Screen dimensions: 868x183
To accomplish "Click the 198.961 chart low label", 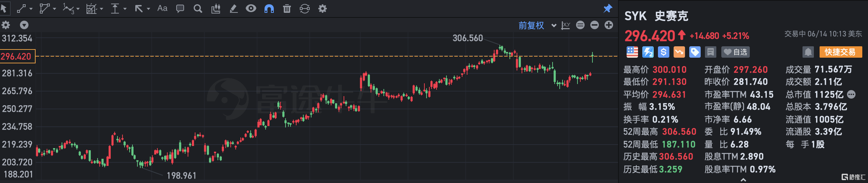I will (182, 176).
